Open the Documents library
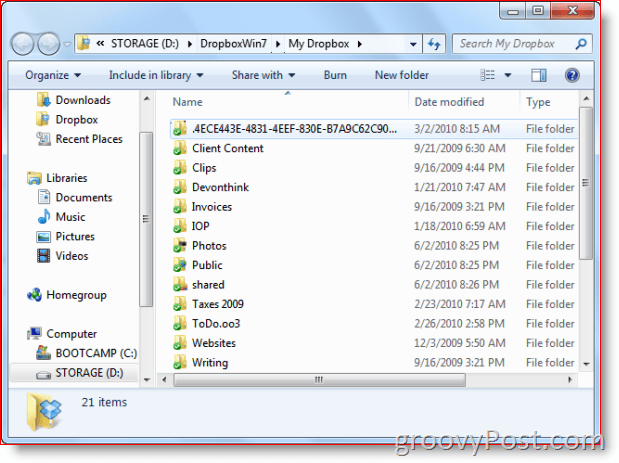This screenshot has height=463, width=619. pos(83,197)
